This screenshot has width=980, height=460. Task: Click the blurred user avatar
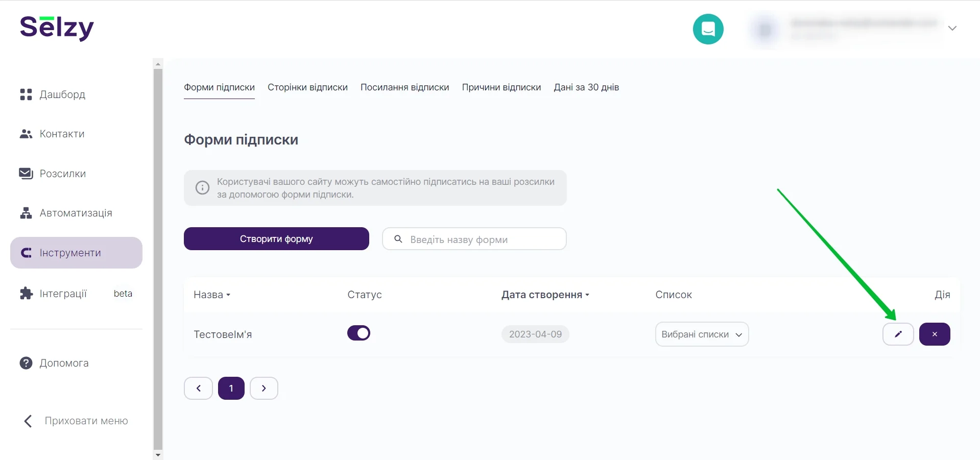click(x=765, y=30)
